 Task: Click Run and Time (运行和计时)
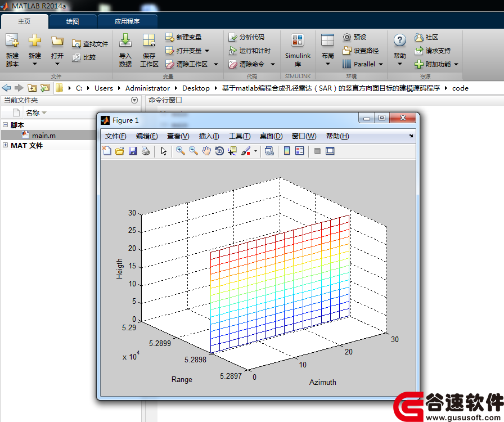pyautogui.click(x=249, y=51)
